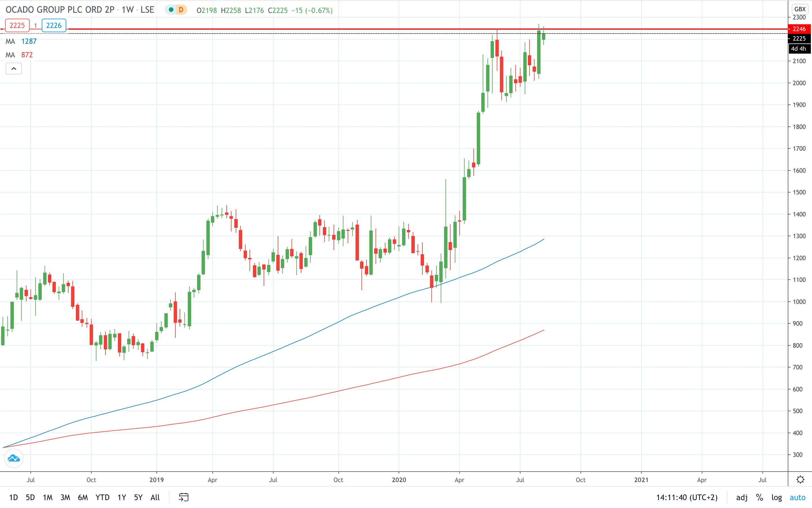Click OCADO GROUP PLC ORD 2P symbol title

pyautogui.click(x=60, y=10)
